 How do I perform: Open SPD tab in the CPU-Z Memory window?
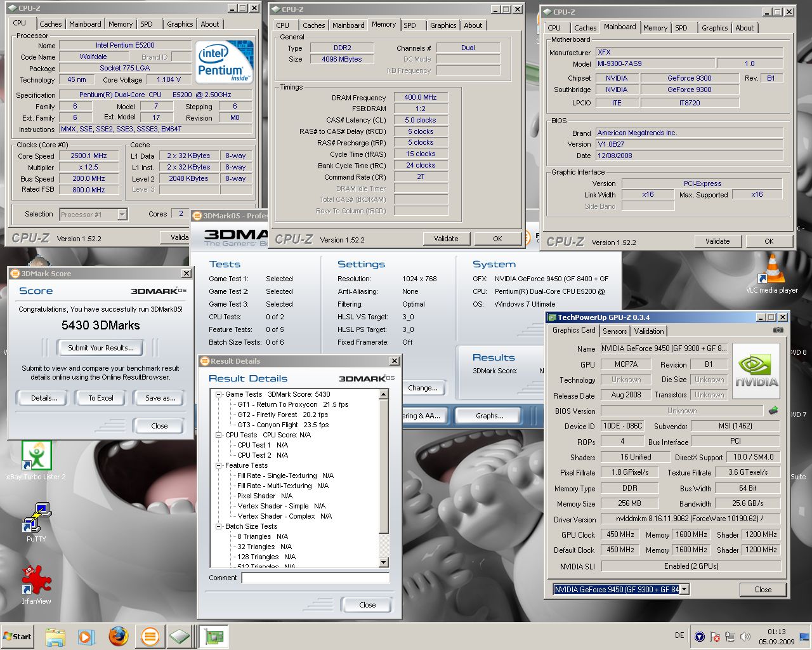[410, 25]
